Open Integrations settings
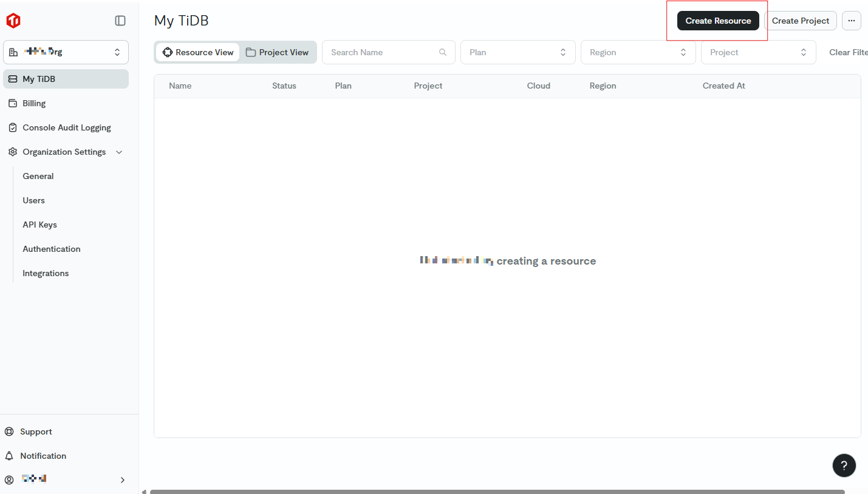 46,273
